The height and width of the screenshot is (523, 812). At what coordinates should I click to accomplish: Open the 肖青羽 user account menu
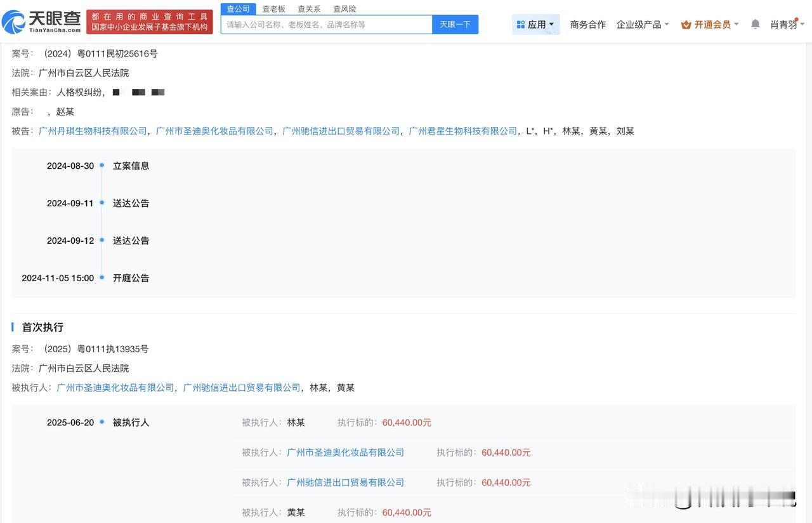[x=787, y=24]
